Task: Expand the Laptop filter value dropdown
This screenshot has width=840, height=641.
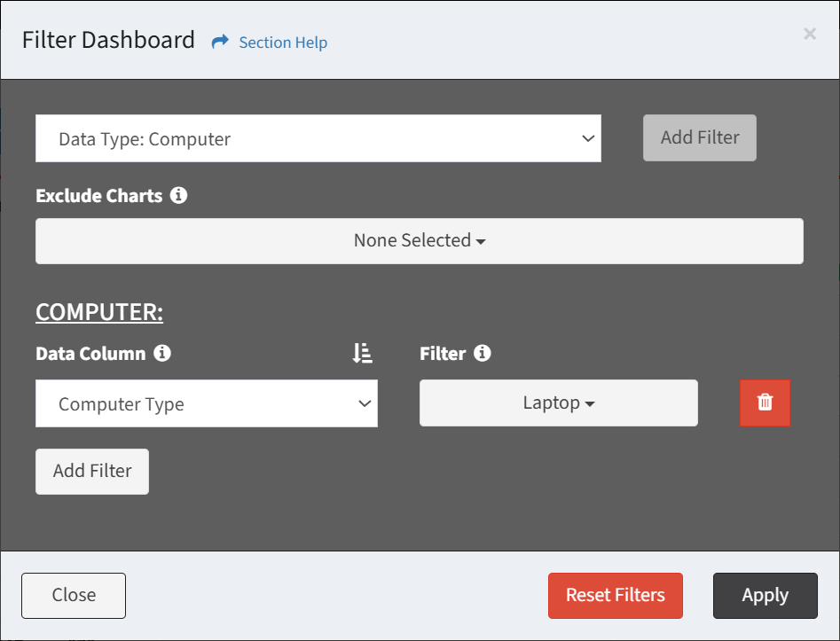Action: click(559, 403)
